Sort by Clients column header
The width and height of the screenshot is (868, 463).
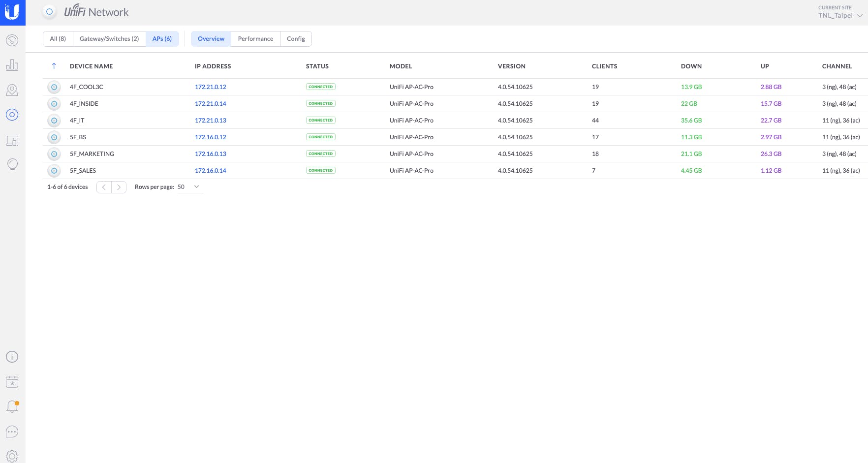point(605,66)
